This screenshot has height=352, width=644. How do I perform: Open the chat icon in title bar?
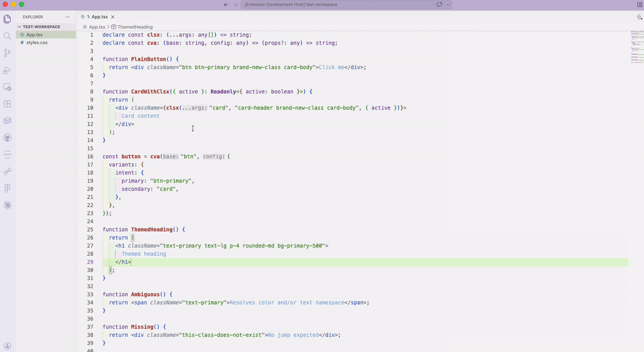pyautogui.click(x=439, y=4)
